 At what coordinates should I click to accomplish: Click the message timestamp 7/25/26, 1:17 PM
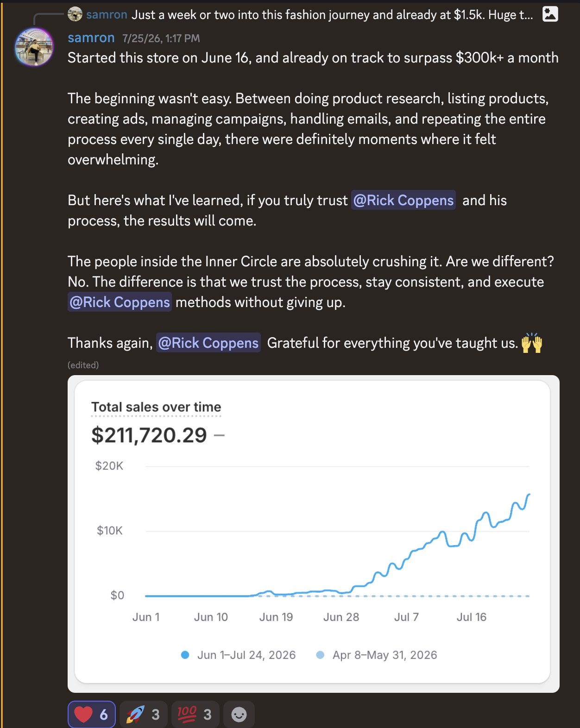(x=161, y=38)
